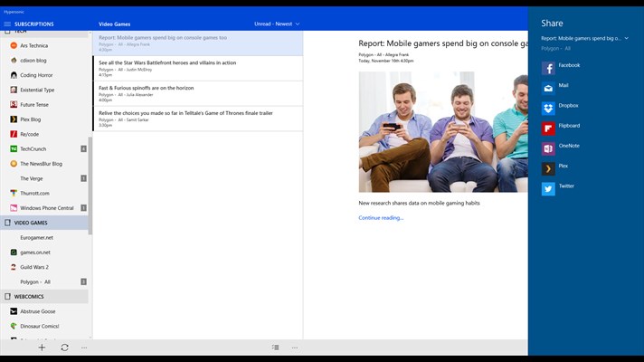Choose the Mail share icon
Image resolution: width=644 pixels, height=362 pixels.
coord(548,88)
